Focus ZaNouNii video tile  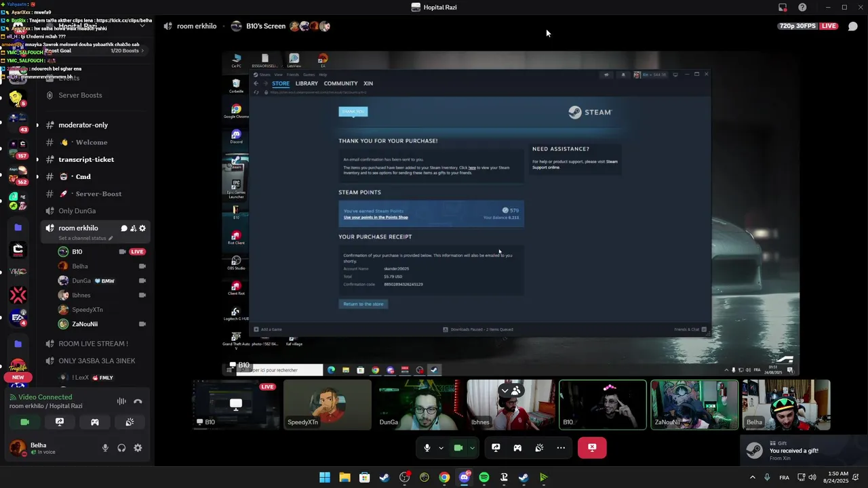click(694, 405)
